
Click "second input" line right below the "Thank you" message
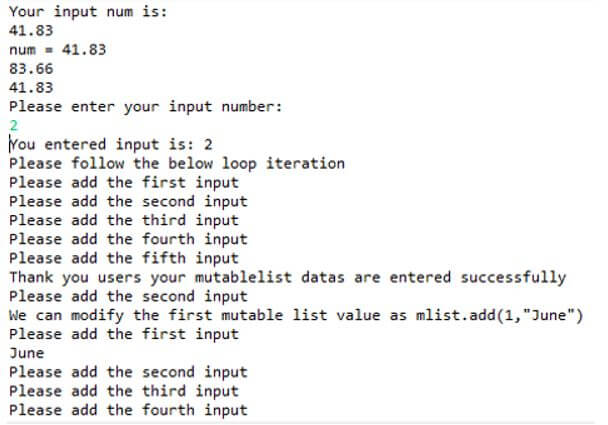pos(127,296)
